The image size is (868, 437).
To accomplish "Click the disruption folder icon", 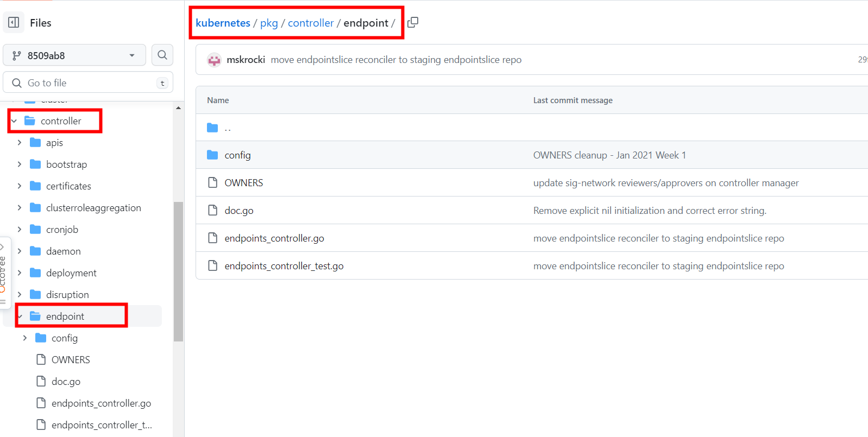I will pos(35,294).
